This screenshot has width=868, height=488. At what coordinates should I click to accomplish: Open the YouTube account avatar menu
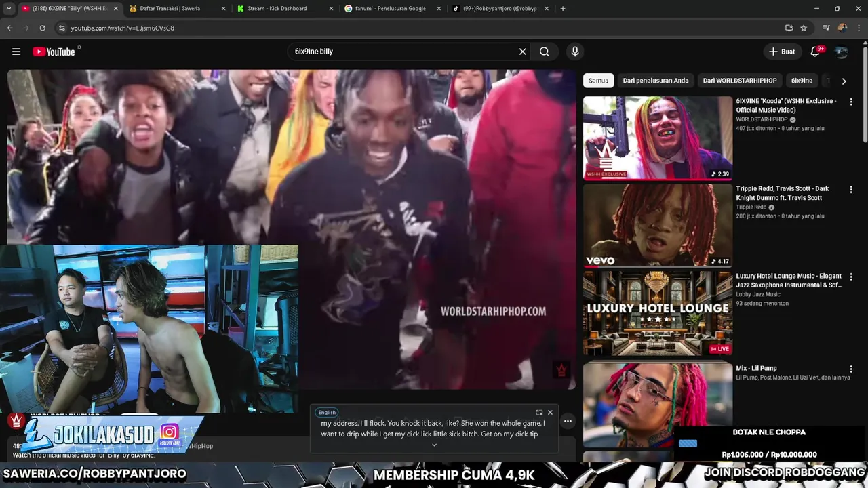tap(842, 52)
